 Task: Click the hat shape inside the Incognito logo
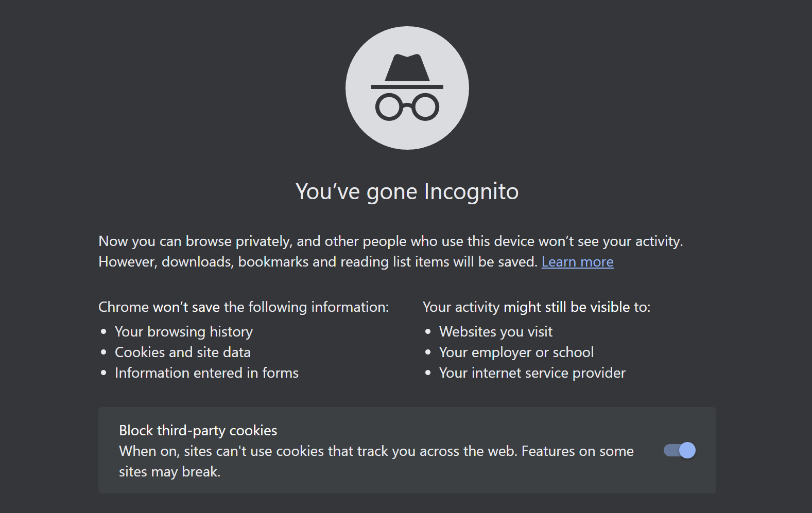click(407, 67)
